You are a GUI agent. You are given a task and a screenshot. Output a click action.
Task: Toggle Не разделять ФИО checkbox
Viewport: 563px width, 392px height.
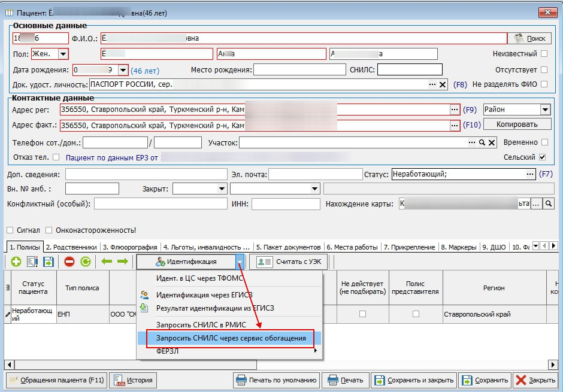tap(544, 84)
